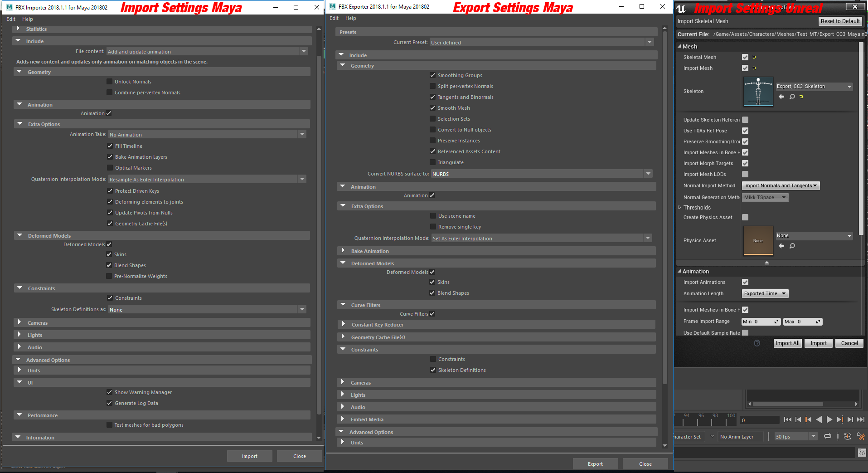Click the Maya logo icon in FBX Exporter
868x473 pixels.
332,6
